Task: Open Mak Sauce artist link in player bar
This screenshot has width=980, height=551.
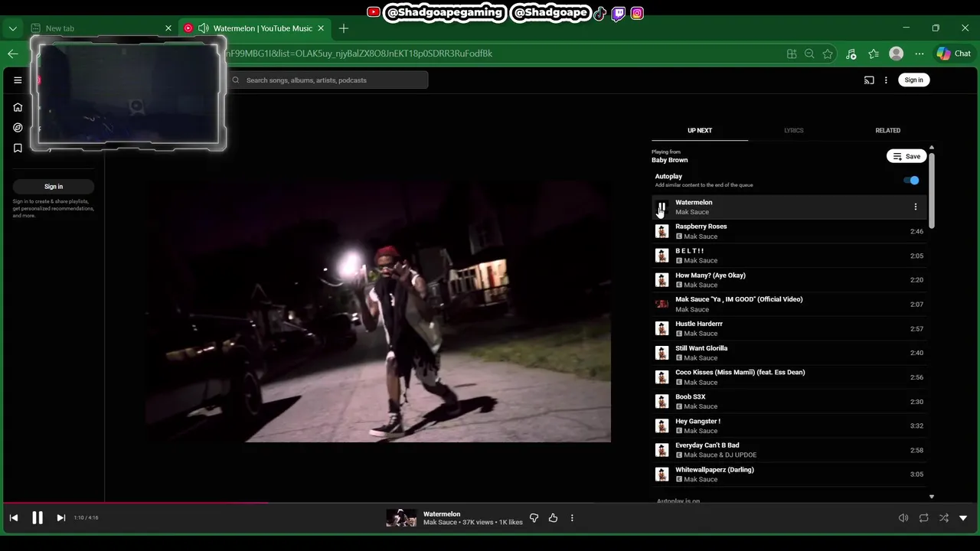Action: coord(440,523)
